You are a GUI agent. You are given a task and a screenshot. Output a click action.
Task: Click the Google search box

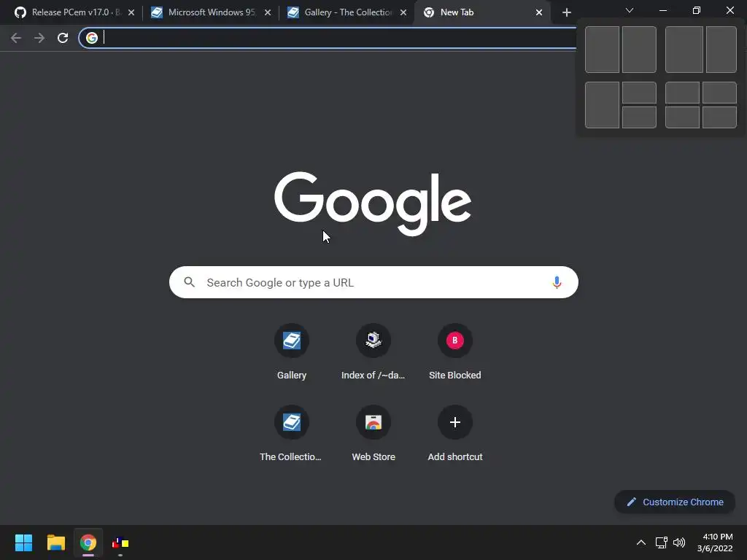tap(373, 282)
